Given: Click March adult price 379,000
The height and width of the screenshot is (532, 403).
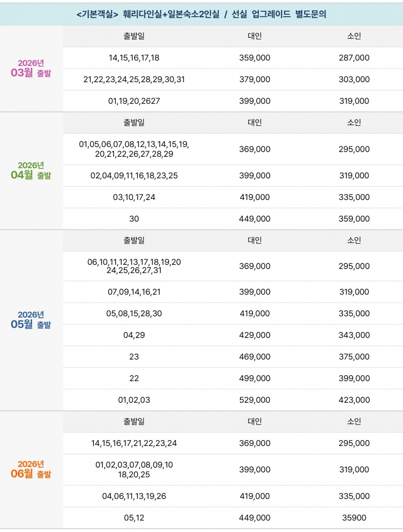Looking at the screenshot, I should point(255,80).
